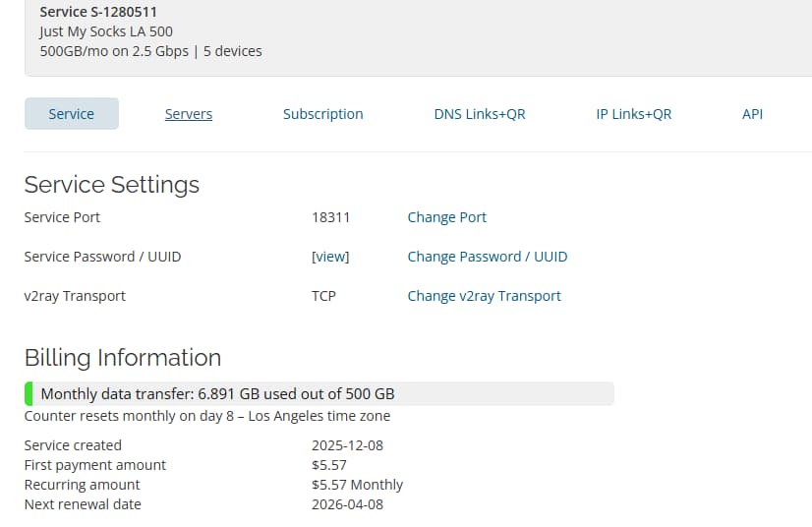The image size is (812, 527).
Task: Click the Monthly data transfer usage bar
Action: [319, 394]
